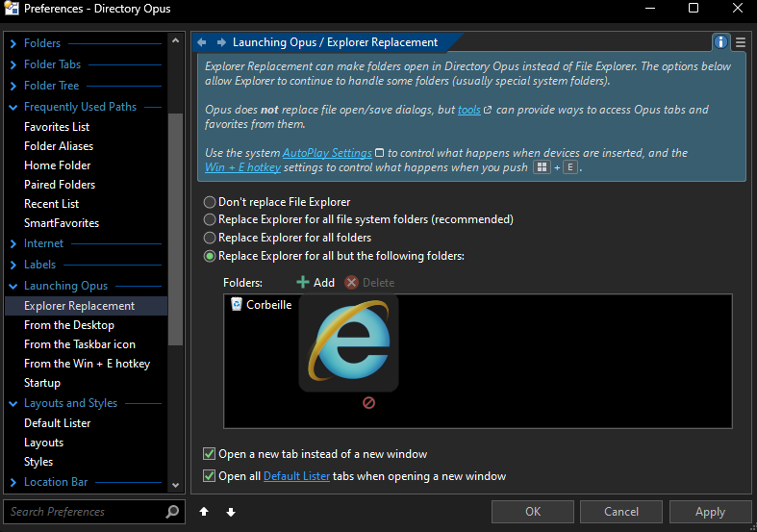The height and width of the screenshot is (532, 757).
Task: Open the Paired Folders page
Action: (60, 185)
